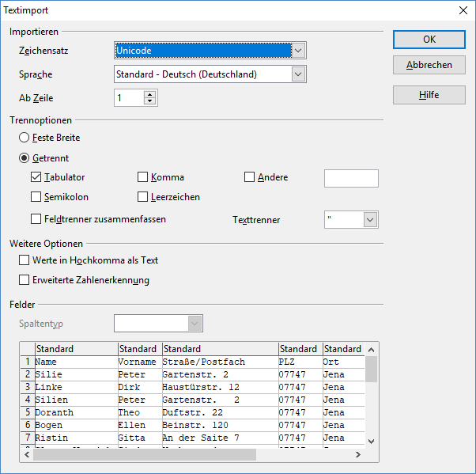This screenshot has width=476, height=474.
Task: Click the OK button
Action: 429,39
